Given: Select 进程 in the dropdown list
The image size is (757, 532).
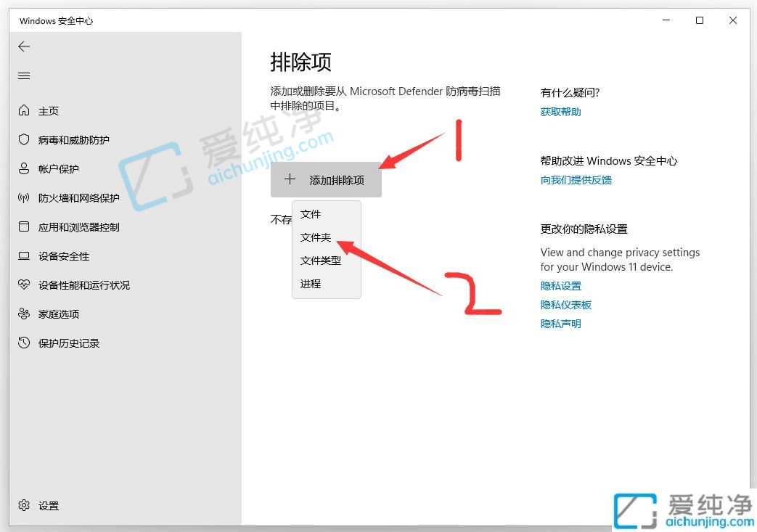Looking at the screenshot, I should [x=309, y=284].
